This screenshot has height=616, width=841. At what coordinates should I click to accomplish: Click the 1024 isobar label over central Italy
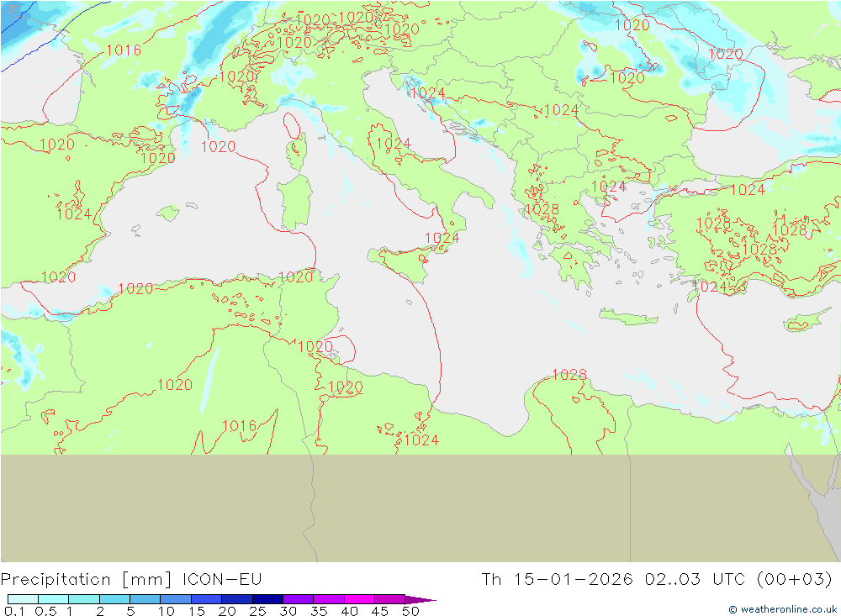point(394,143)
